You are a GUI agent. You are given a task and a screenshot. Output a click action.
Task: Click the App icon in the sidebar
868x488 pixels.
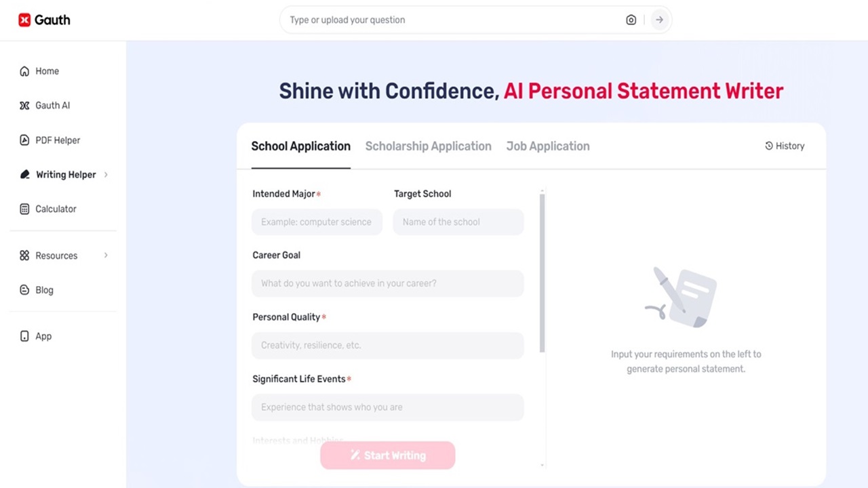pyautogui.click(x=24, y=335)
